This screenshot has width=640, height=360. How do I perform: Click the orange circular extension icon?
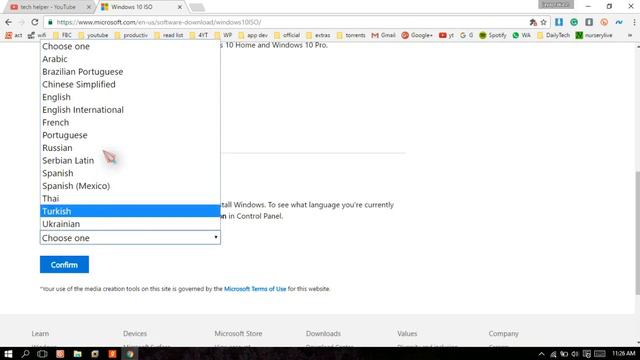click(x=604, y=22)
